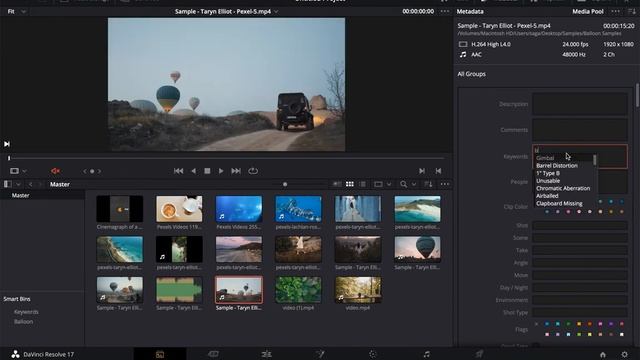Open the Deliver page rocket icon

(479, 354)
